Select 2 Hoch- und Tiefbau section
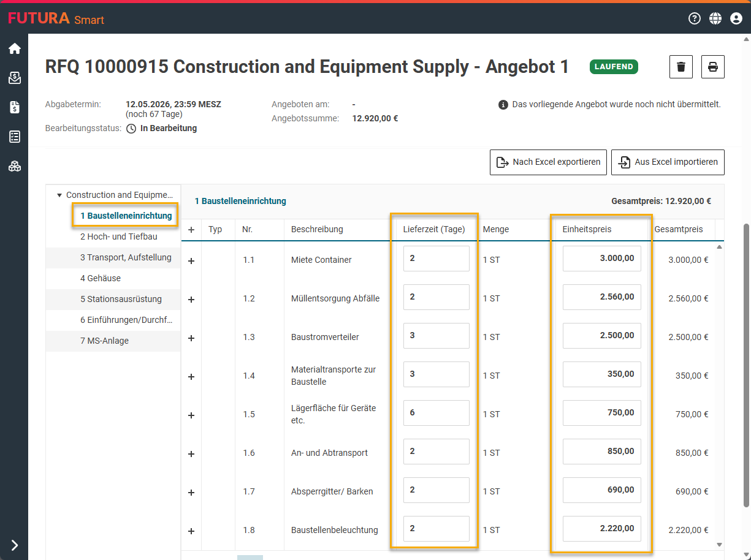Screen dimensions: 751x560 118,236
